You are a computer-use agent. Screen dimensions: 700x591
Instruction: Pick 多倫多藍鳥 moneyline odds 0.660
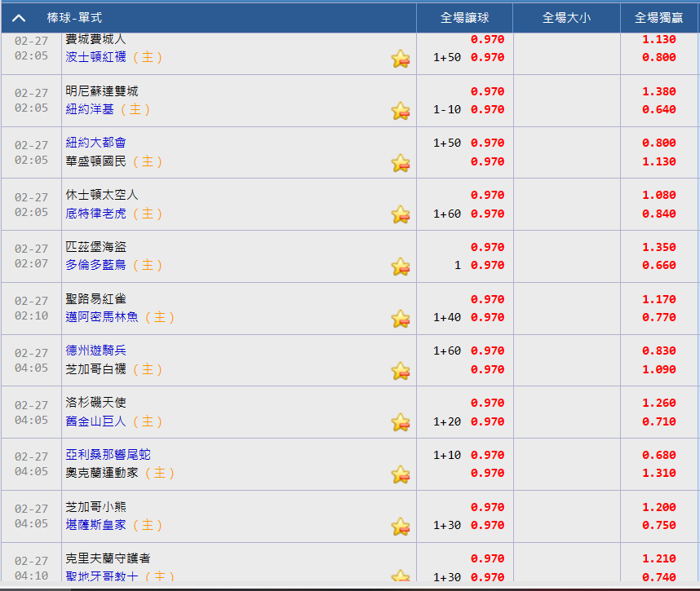659,265
